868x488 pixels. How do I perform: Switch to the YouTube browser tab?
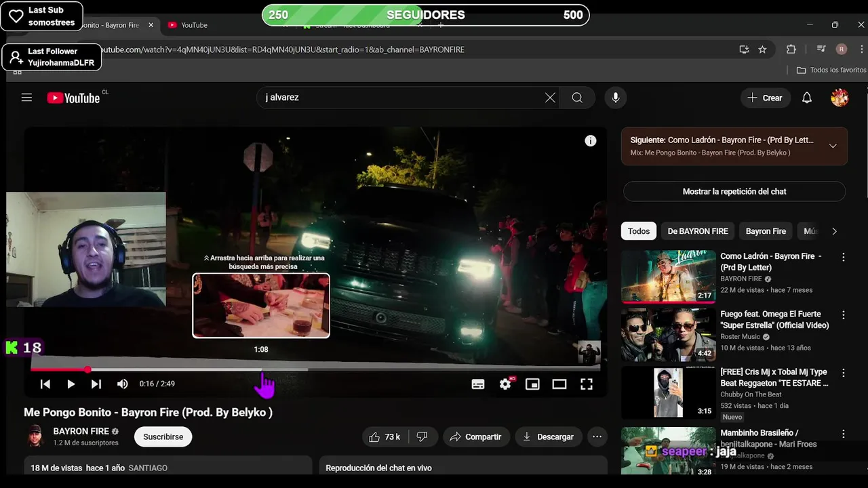pyautogui.click(x=194, y=25)
